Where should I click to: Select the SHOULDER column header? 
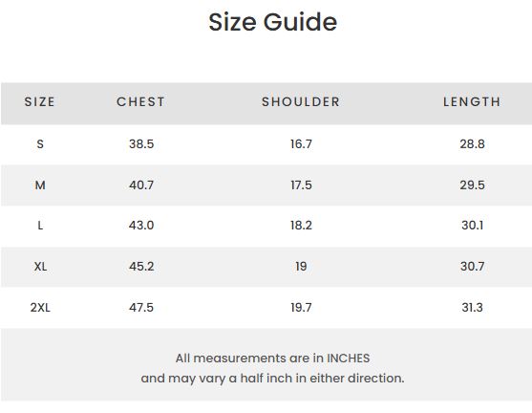tap(301, 102)
